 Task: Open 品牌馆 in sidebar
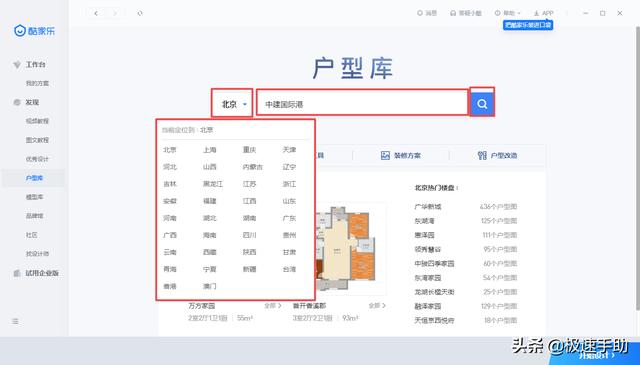pos(34,216)
